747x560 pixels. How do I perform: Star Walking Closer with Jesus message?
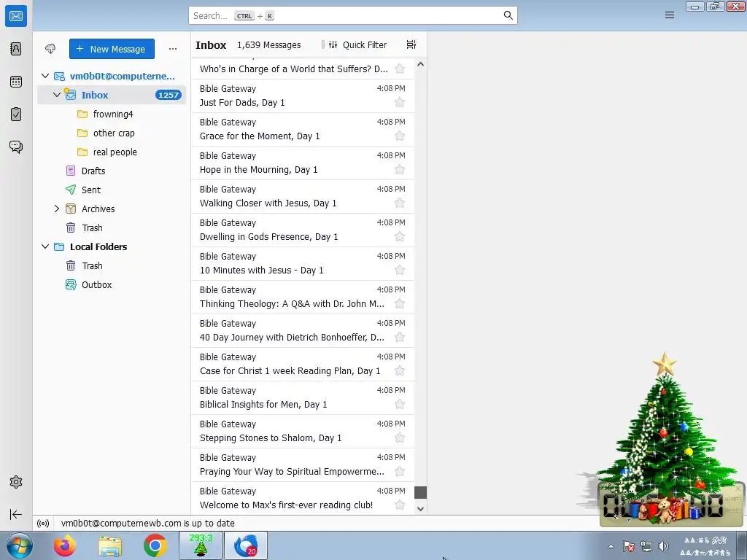point(400,203)
